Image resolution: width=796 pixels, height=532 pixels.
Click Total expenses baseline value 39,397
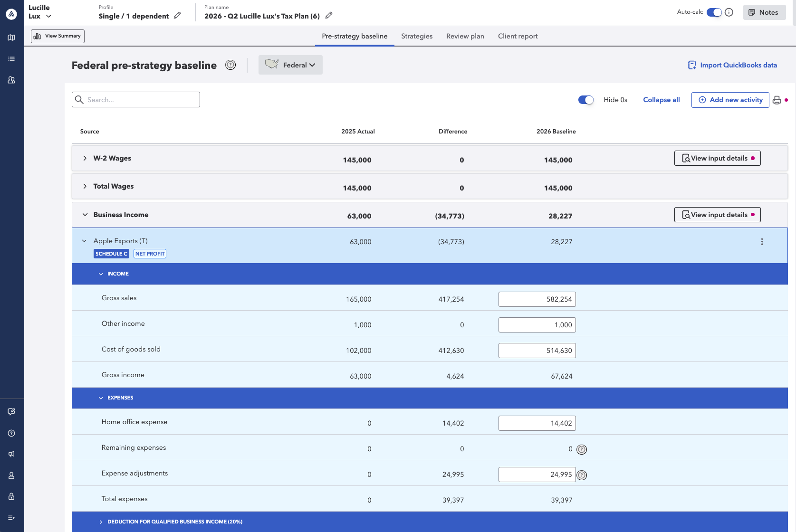point(561,500)
